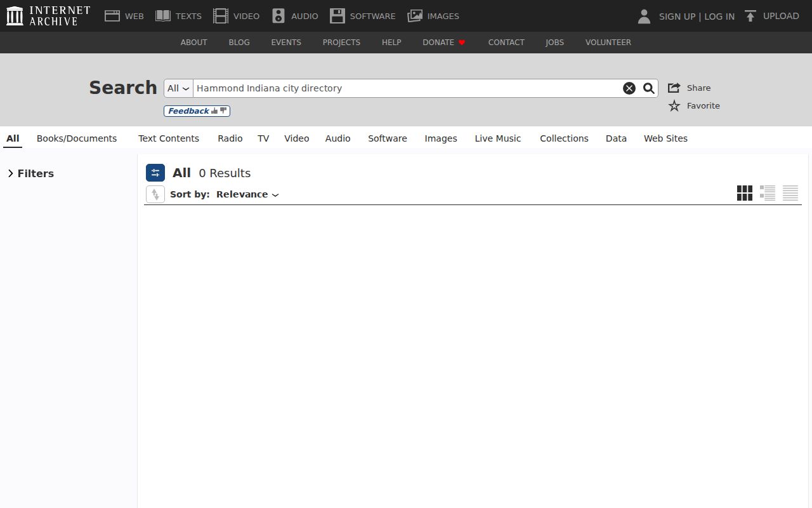Open the DONATE link

click(443, 43)
